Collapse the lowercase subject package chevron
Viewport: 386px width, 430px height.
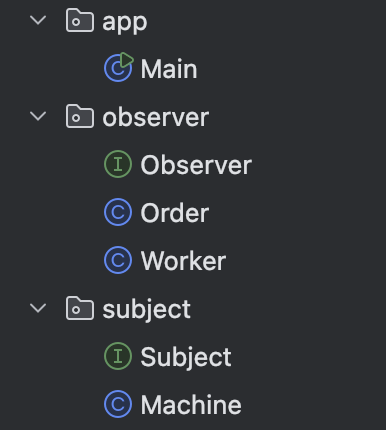coord(38,308)
